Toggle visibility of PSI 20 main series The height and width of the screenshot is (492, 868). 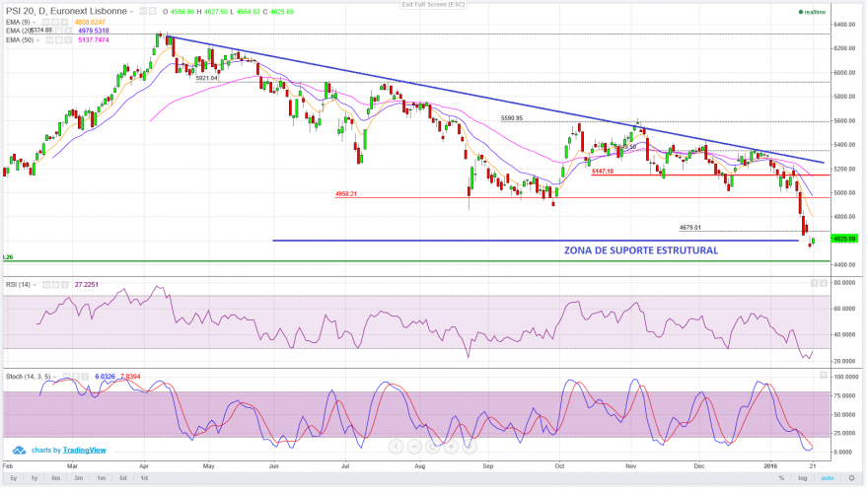[x=143, y=11]
